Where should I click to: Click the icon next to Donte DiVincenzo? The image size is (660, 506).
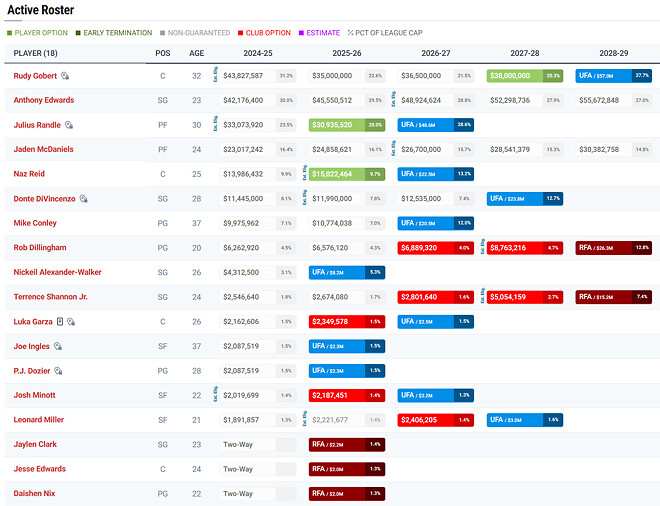point(84,199)
